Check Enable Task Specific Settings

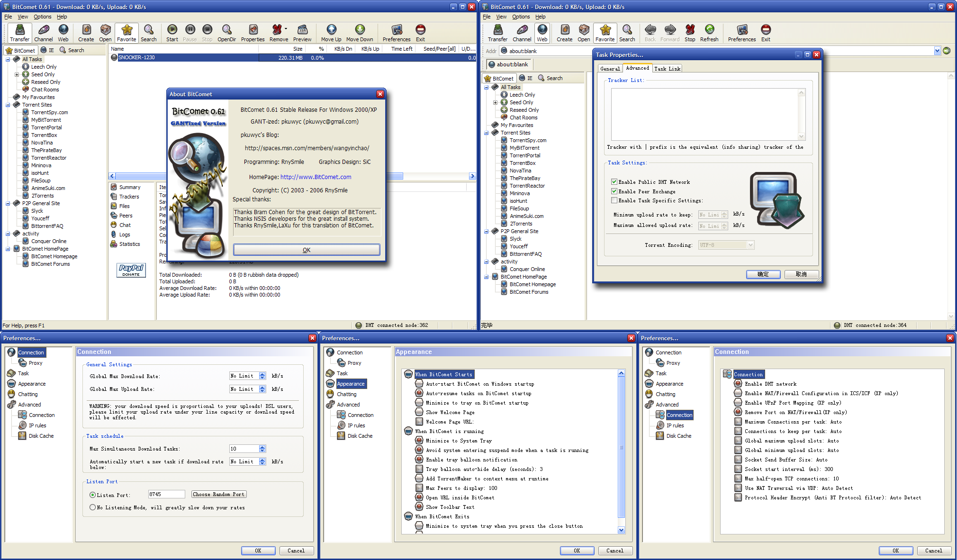click(x=614, y=200)
